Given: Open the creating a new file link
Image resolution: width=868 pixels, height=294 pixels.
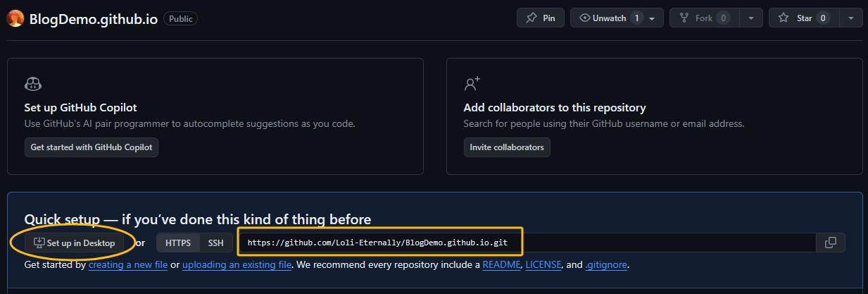Looking at the screenshot, I should coord(128,266).
